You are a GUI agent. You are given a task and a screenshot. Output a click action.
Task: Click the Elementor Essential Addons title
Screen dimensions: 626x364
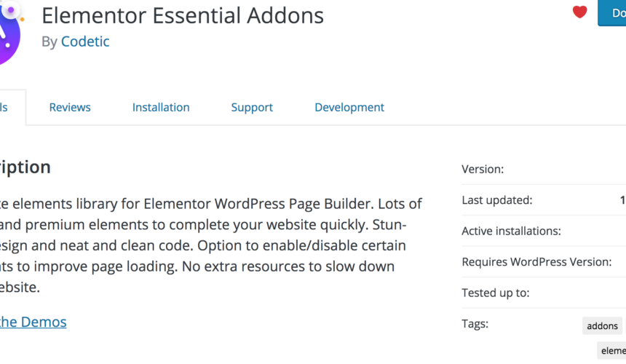(183, 15)
